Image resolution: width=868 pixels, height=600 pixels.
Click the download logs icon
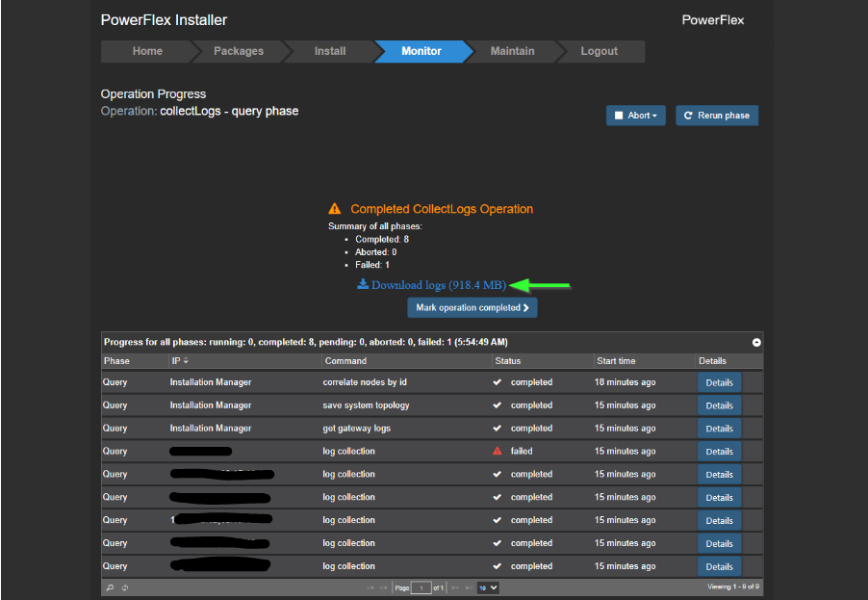[363, 285]
